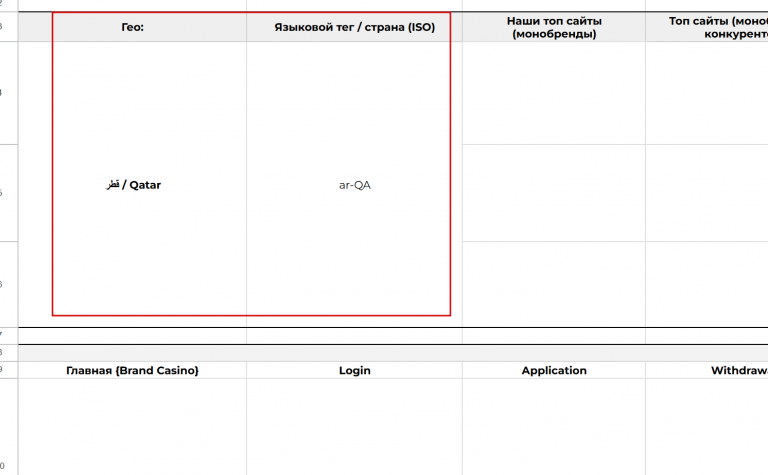The height and width of the screenshot is (475, 768).
Task: Select the empty cell below 'Application' header
Action: tap(554, 427)
